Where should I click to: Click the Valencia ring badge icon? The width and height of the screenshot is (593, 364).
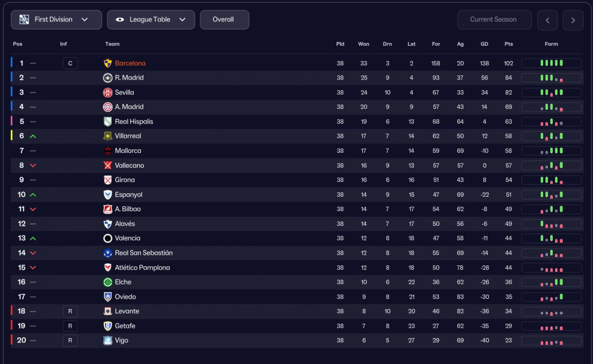click(107, 238)
